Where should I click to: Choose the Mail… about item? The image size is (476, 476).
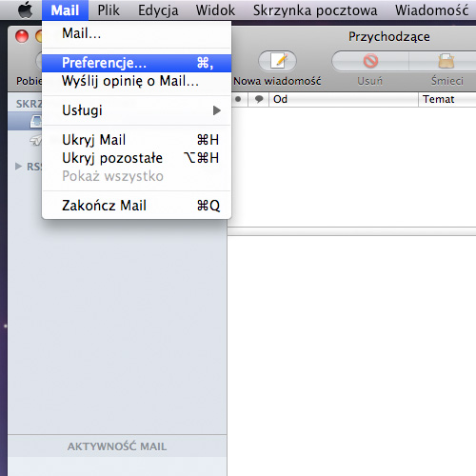136,33
